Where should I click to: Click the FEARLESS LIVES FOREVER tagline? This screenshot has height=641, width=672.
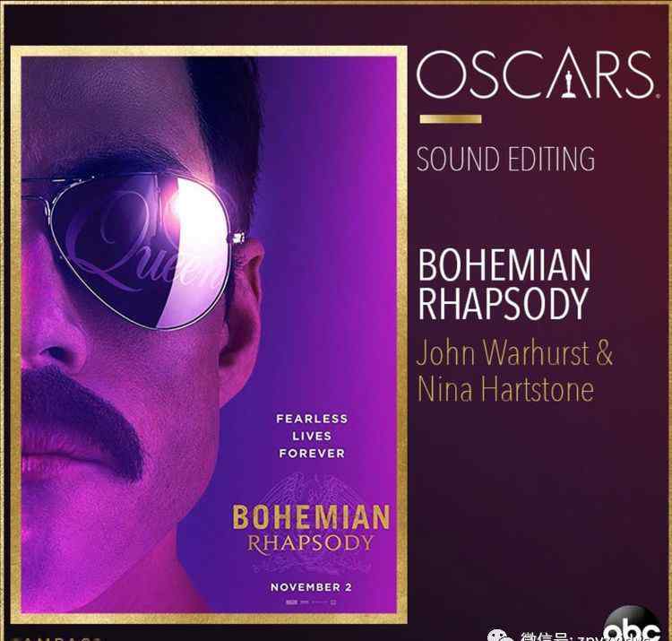(x=312, y=436)
